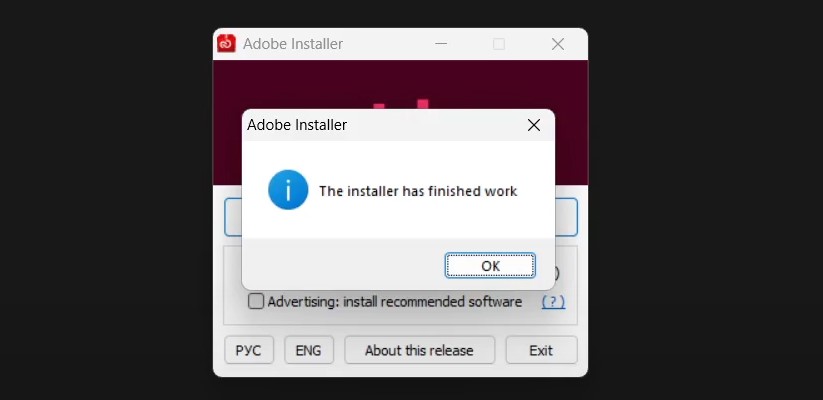The image size is (823, 400).
Task: Click the blue-outlined button edge left of dialog
Action: click(233, 217)
